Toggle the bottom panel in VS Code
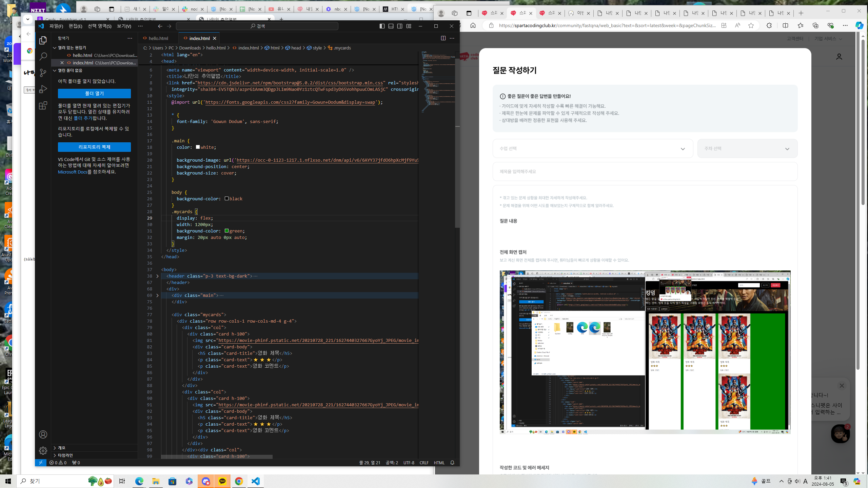The width and height of the screenshot is (868, 488). (x=391, y=26)
